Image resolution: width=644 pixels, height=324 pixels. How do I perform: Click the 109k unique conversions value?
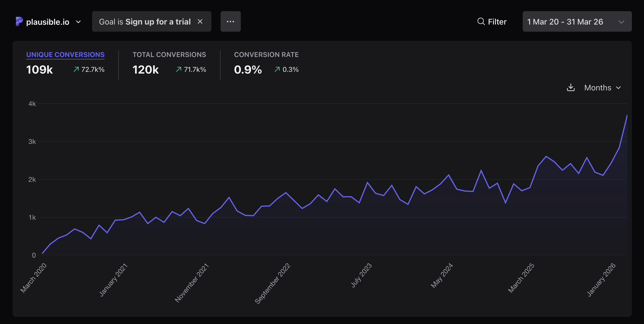pos(40,70)
